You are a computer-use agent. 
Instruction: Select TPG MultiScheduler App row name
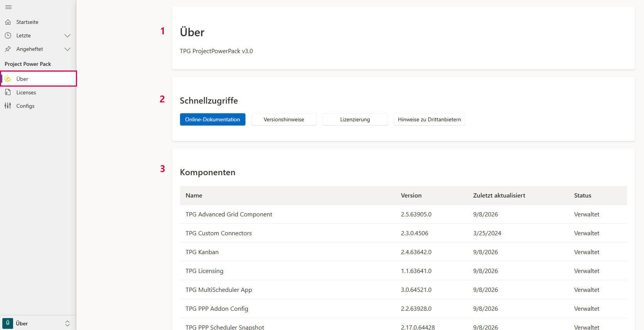click(x=219, y=290)
